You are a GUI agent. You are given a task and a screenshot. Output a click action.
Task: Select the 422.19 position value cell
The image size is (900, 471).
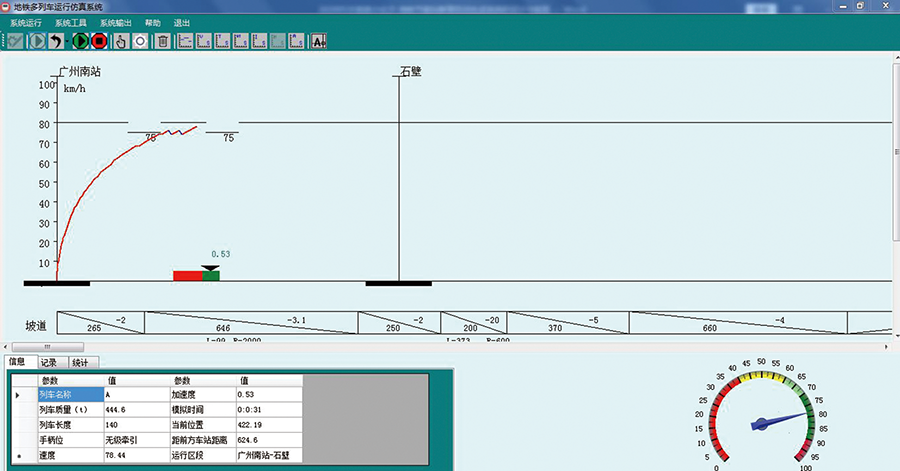pos(269,425)
